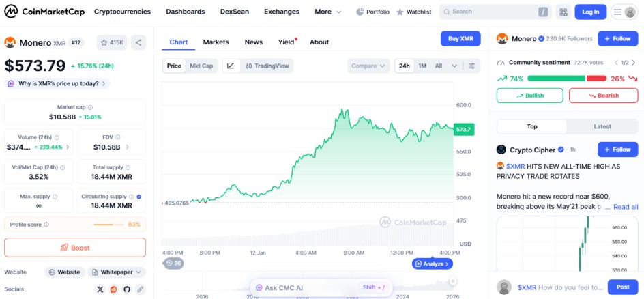Click the Log In button
644x299 pixels.
pyautogui.click(x=590, y=12)
